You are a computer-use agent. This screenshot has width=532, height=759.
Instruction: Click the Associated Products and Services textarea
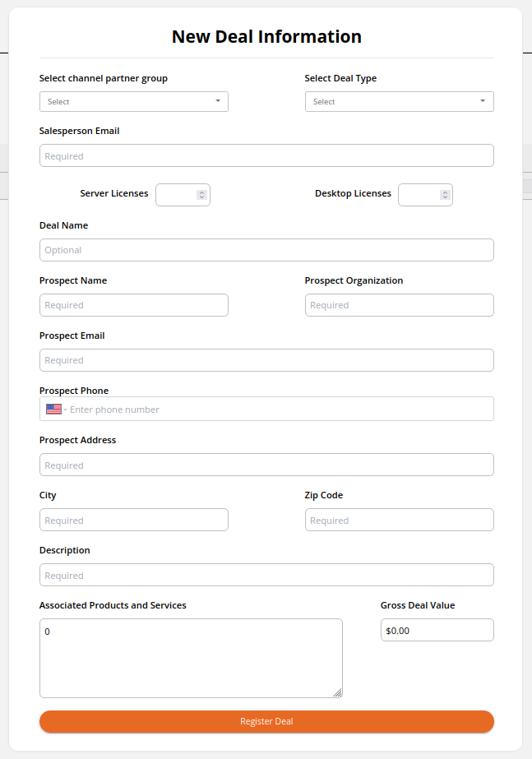pyautogui.click(x=191, y=659)
